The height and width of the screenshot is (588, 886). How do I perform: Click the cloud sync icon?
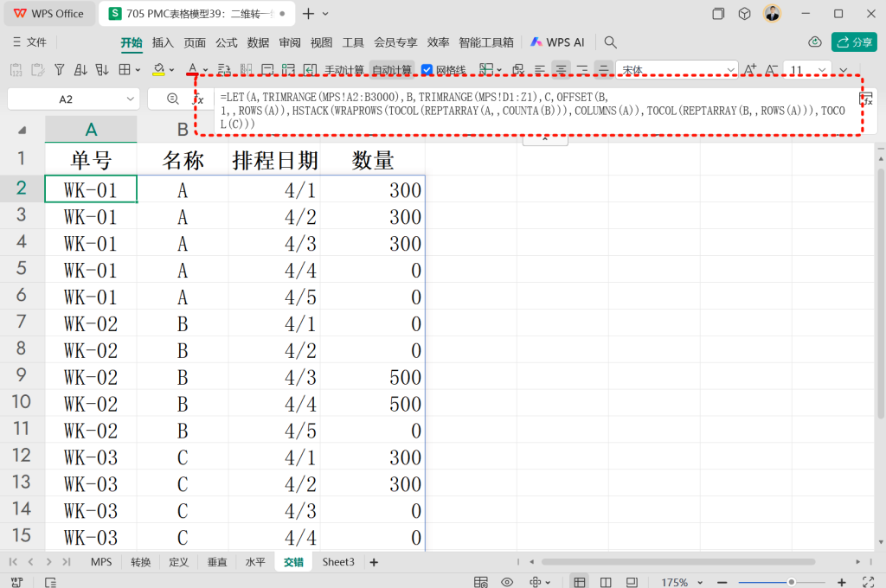pos(814,42)
